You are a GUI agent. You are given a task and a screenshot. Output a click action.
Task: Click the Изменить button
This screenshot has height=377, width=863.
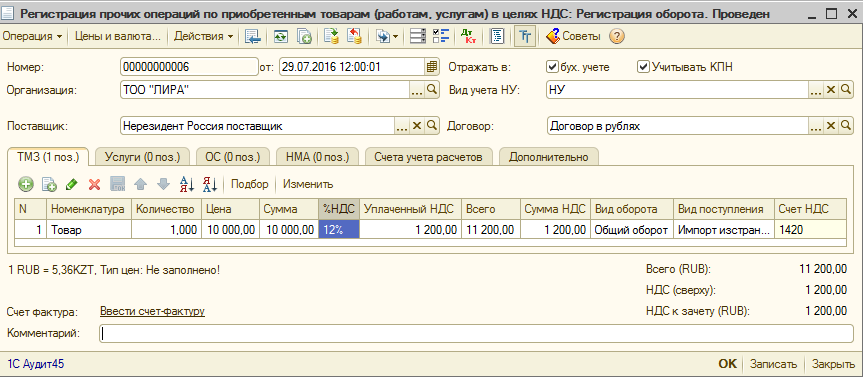[x=308, y=184]
